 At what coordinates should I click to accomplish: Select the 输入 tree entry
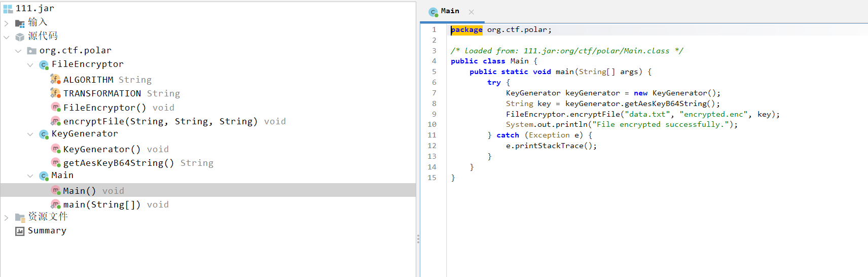tap(38, 22)
